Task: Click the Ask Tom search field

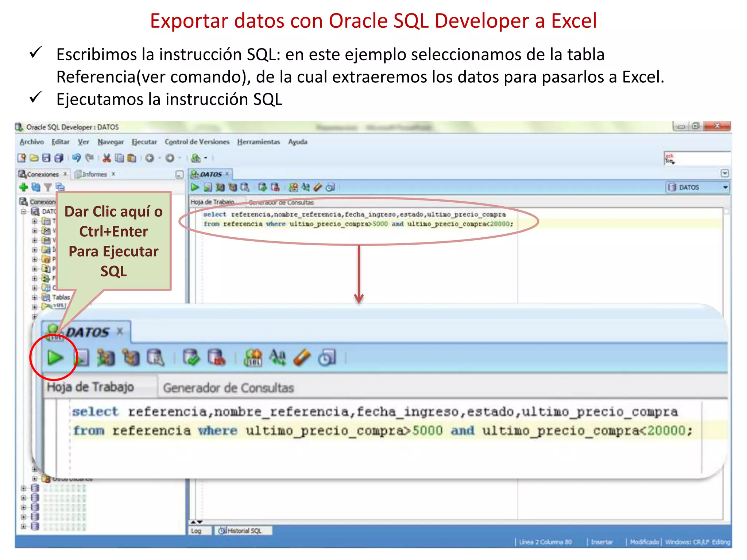Action: coord(697,159)
